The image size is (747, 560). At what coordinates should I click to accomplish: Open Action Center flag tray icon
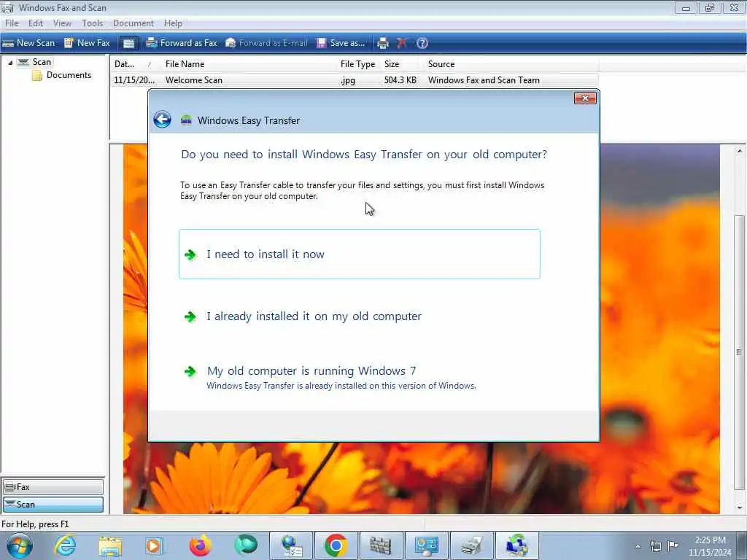point(673,545)
